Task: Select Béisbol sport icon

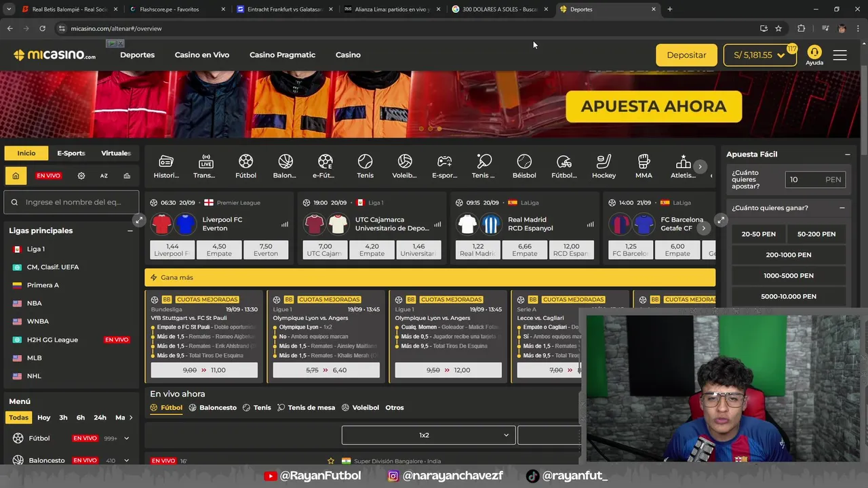Action: pos(524,166)
